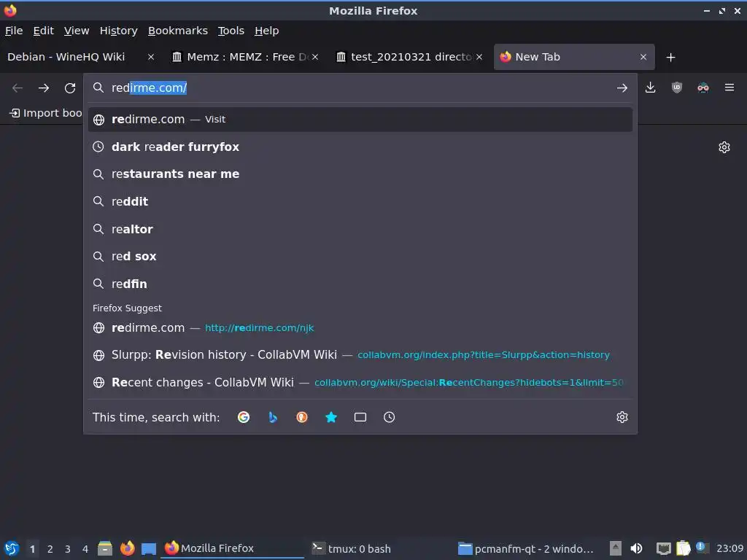Click the back navigation arrow

click(18, 87)
